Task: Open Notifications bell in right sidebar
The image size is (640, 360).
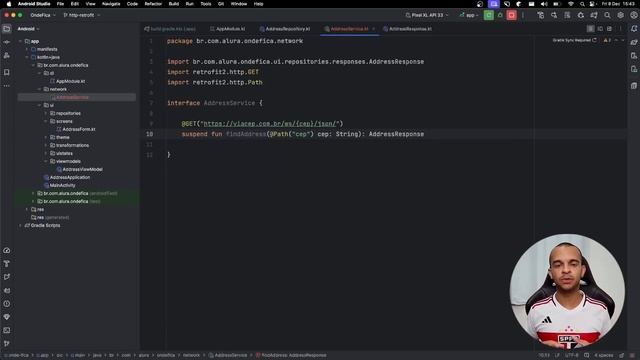Action: 633,29
